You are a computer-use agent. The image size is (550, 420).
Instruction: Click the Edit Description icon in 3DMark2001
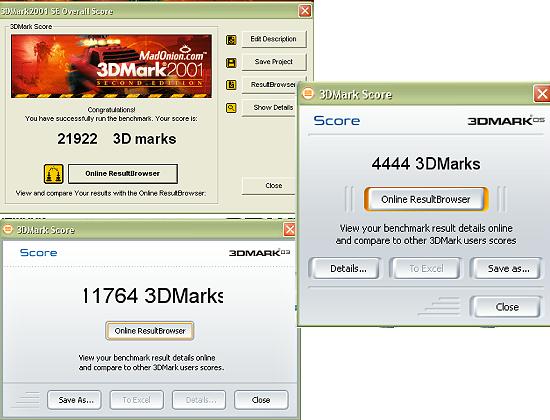231,40
